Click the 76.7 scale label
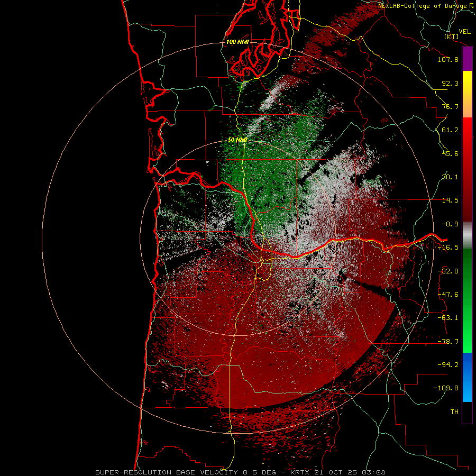Screen dimensions: 476x476 pos(450,106)
